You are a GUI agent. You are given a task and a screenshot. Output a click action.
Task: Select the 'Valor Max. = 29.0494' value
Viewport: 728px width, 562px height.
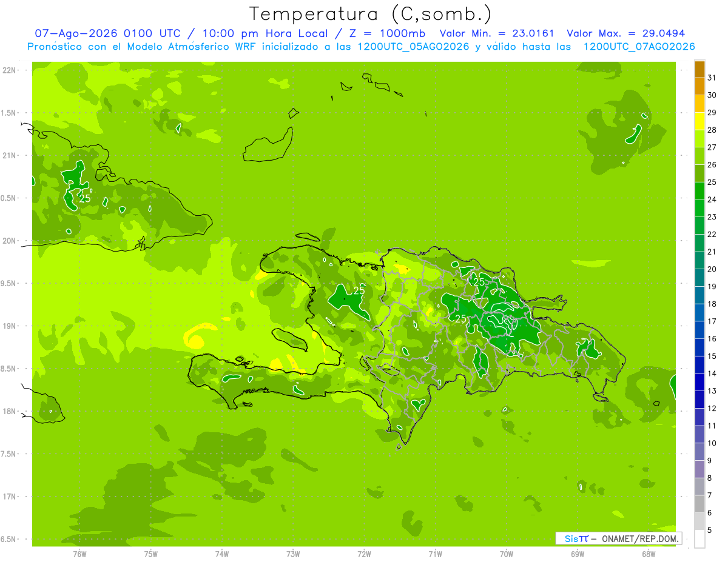(625, 34)
